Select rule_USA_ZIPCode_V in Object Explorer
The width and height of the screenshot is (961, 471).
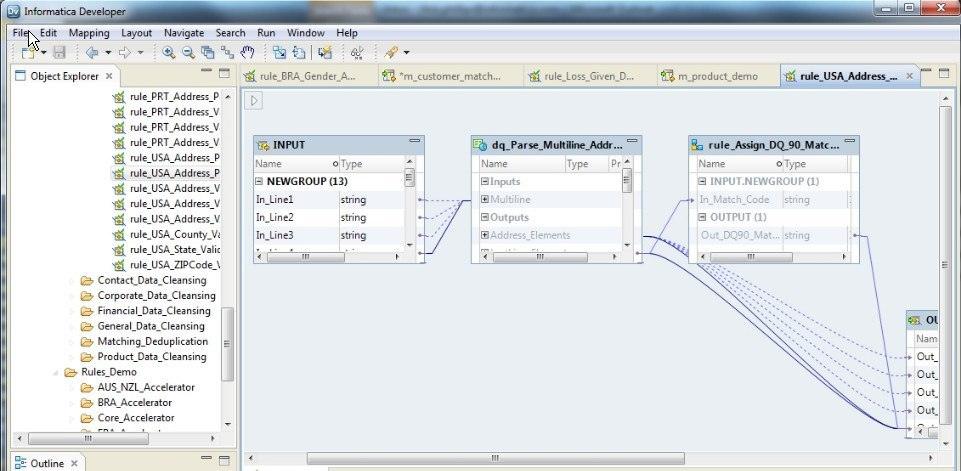(x=174, y=264)
